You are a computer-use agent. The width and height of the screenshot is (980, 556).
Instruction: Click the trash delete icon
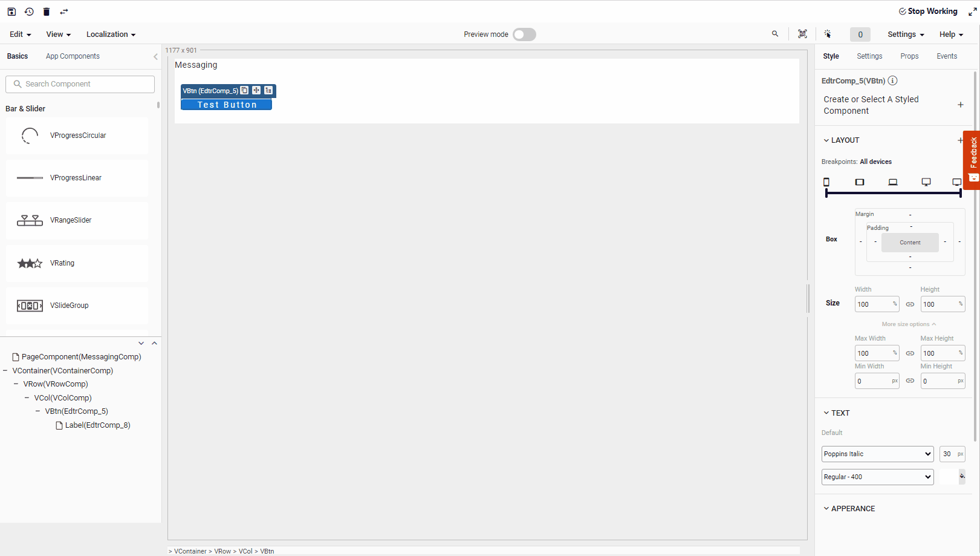pos(47,11)
